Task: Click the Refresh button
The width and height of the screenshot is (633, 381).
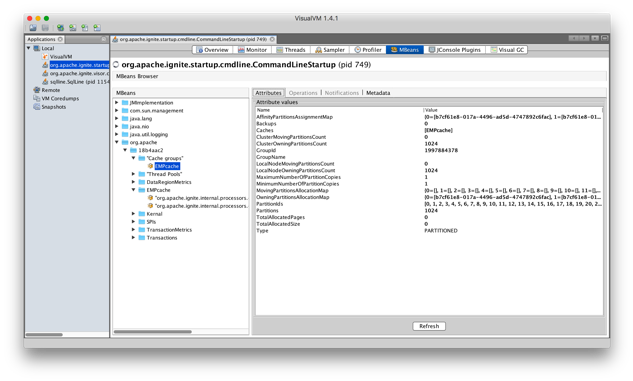Action: (x=429, y=326)
